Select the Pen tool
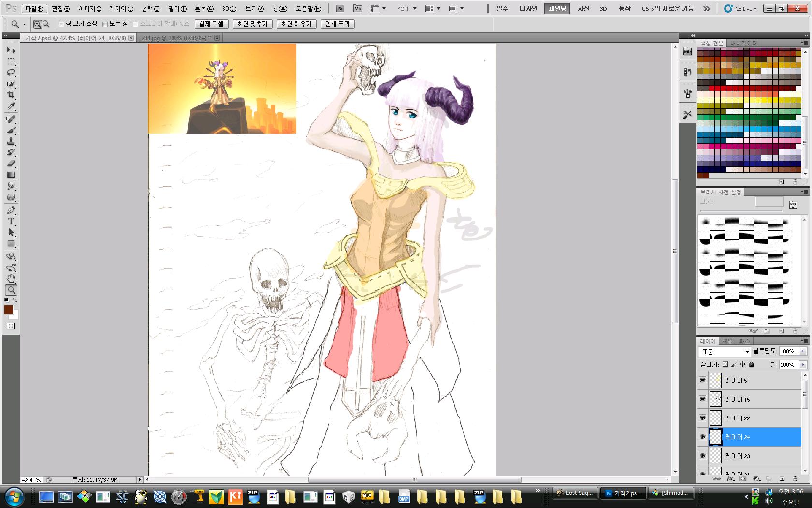This screenshot has width=812, height=508. [x=11, y=210]
